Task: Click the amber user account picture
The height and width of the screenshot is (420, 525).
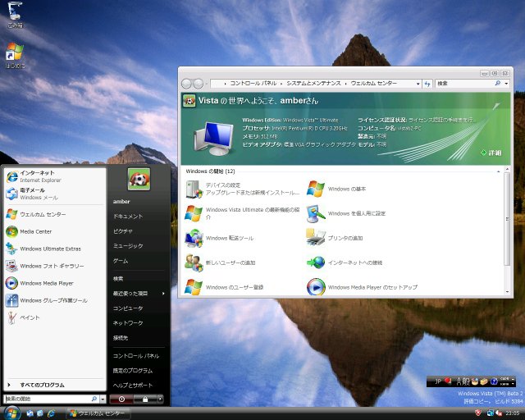Action: point(139,179)
